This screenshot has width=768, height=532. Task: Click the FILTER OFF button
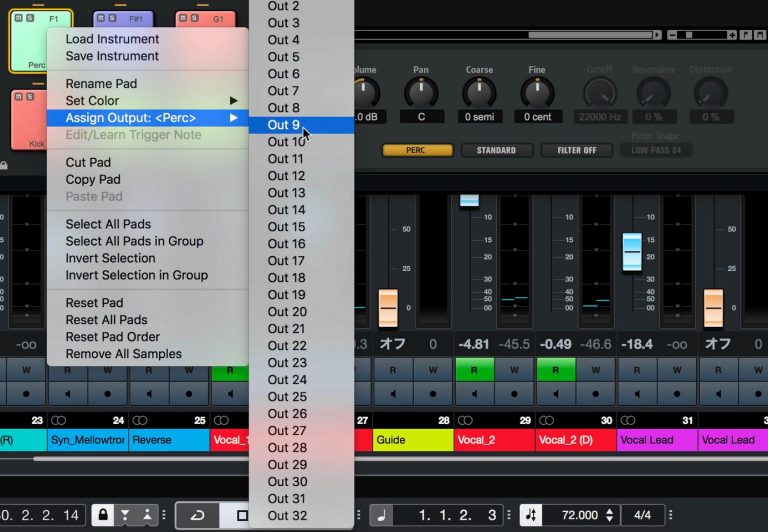(576, 150)
